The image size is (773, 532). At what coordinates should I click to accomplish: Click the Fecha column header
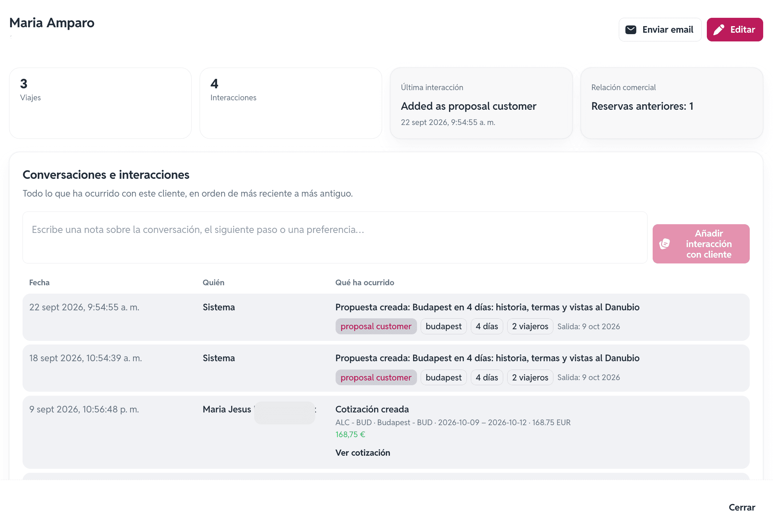(39, 283)
